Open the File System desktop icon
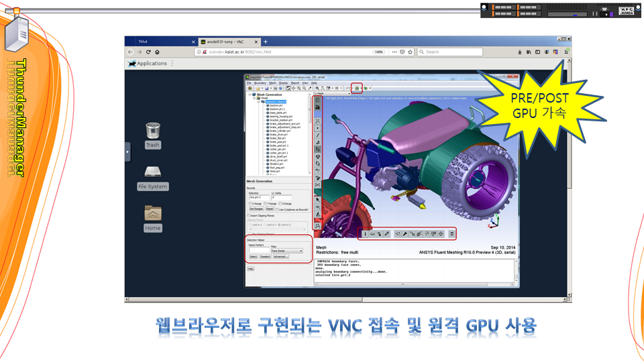The height and width of the screenshot is (362, 644). coord(153,178)
